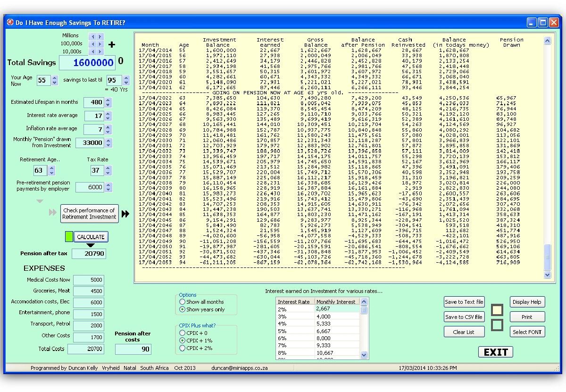Image resolution: width=566 pixels, height=392 pixels.
Task: Click the black down triangle below CALCULATE
Action: [90, 245]
